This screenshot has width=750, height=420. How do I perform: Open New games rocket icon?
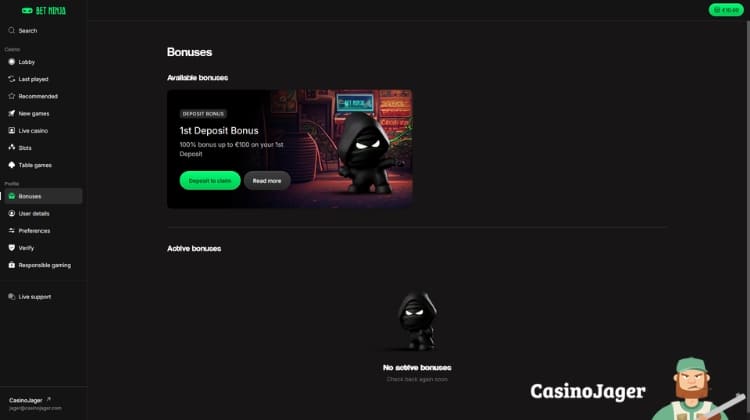point(11,113)
